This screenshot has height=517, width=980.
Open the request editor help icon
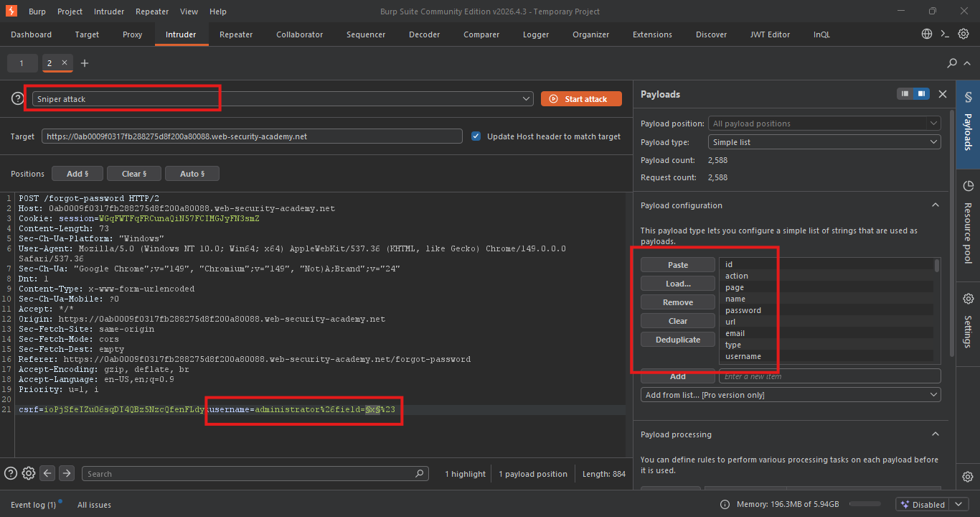11,473
